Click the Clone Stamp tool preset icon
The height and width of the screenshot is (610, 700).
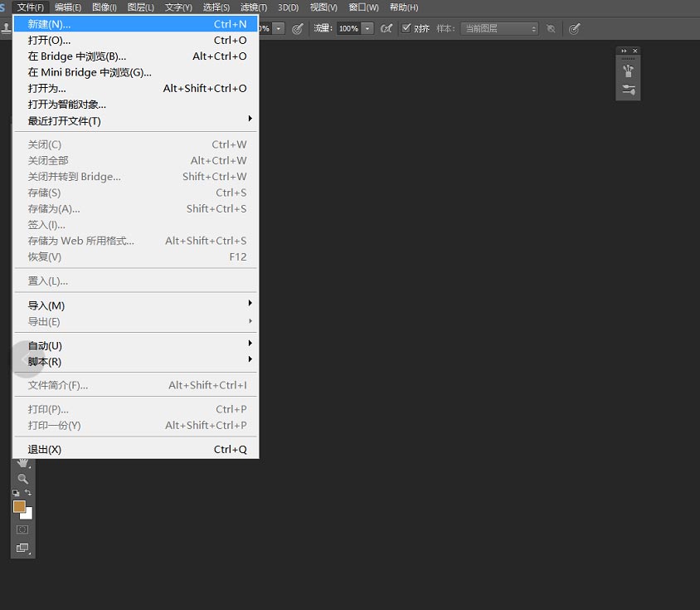[x=7, y=29]
